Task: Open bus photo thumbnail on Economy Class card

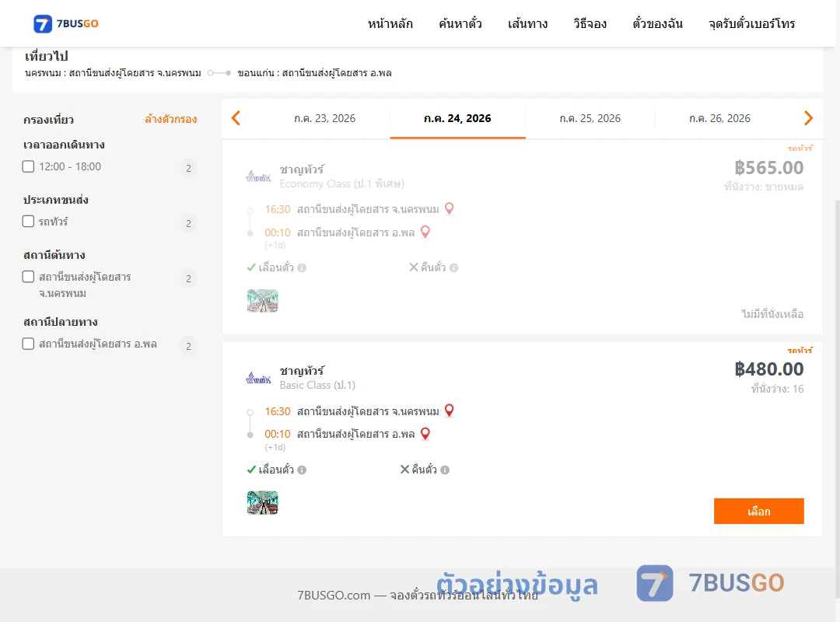Action: point(263,301)
